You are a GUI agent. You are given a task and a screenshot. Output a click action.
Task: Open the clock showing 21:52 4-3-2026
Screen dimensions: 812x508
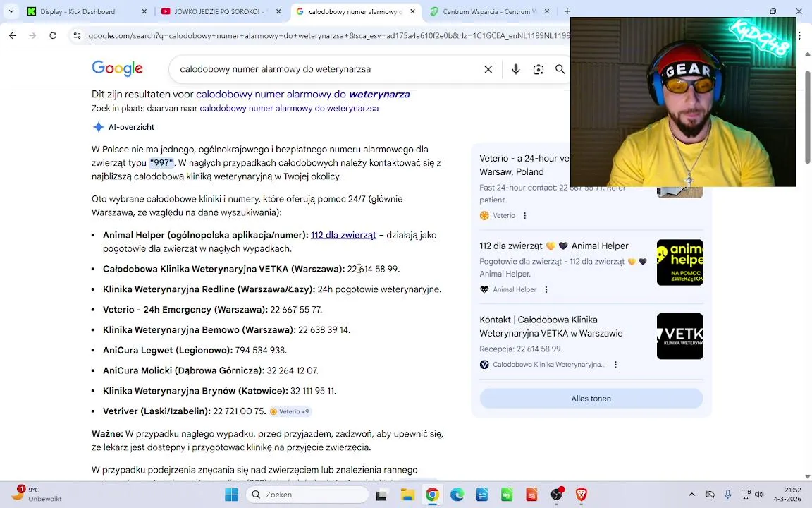point(787,495)
